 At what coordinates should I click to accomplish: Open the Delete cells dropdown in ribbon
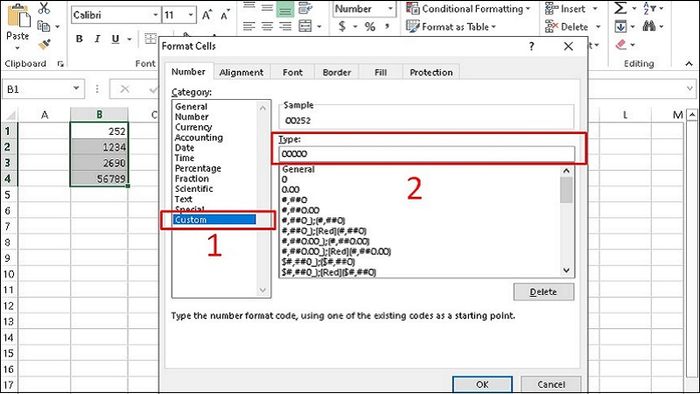(x=598, y=27)
